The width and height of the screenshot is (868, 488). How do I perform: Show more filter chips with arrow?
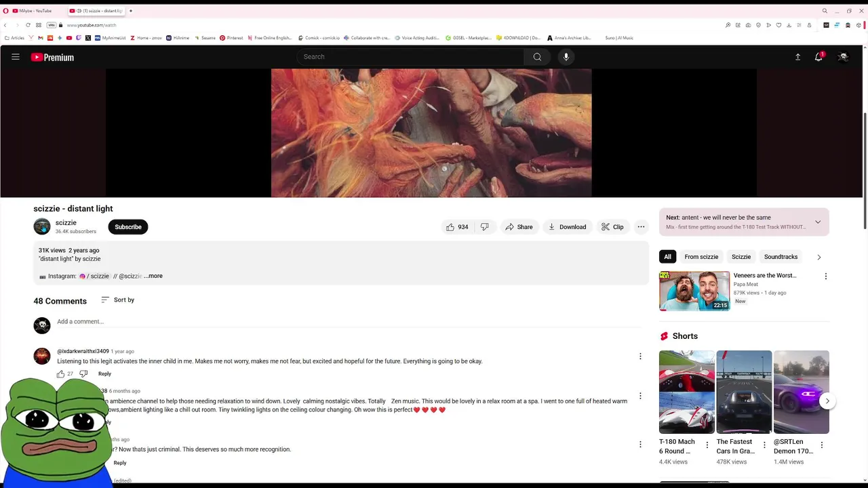pos(818,257)
